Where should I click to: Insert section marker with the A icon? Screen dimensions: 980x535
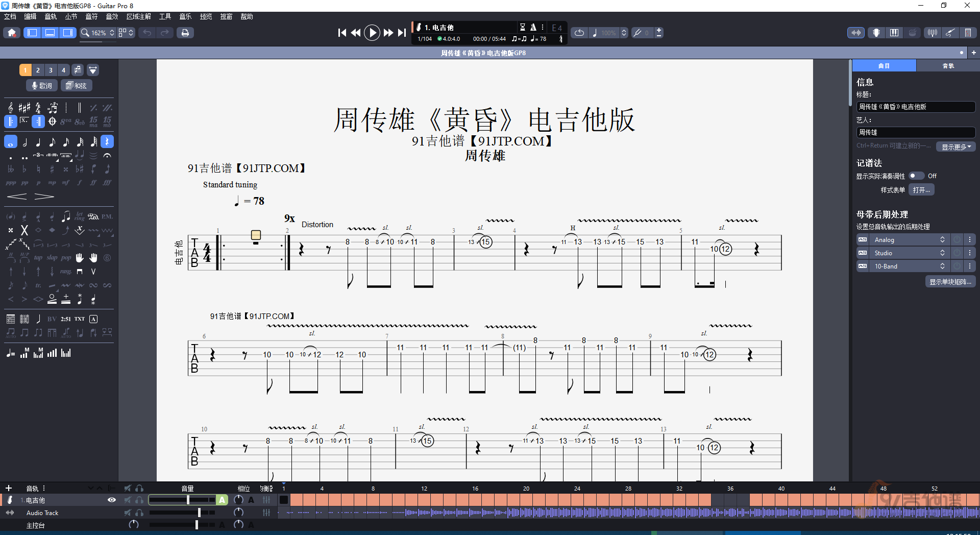[93, 319]
